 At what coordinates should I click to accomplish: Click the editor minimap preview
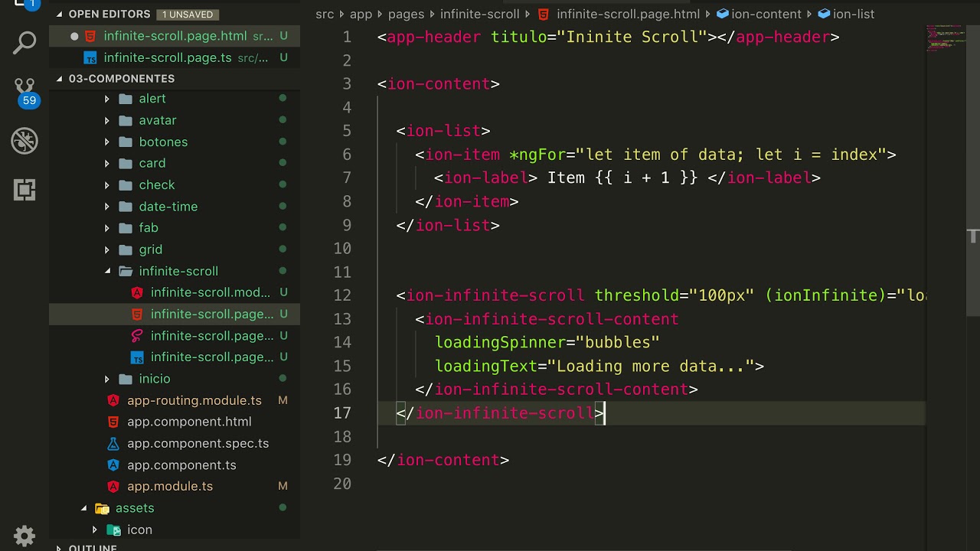click(x=946, y=38)
